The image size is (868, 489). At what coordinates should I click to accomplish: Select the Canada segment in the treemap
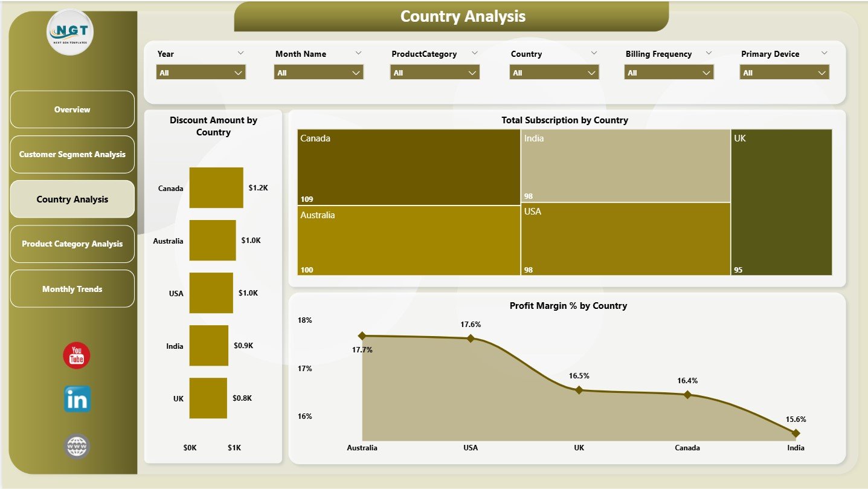point(408,165)
